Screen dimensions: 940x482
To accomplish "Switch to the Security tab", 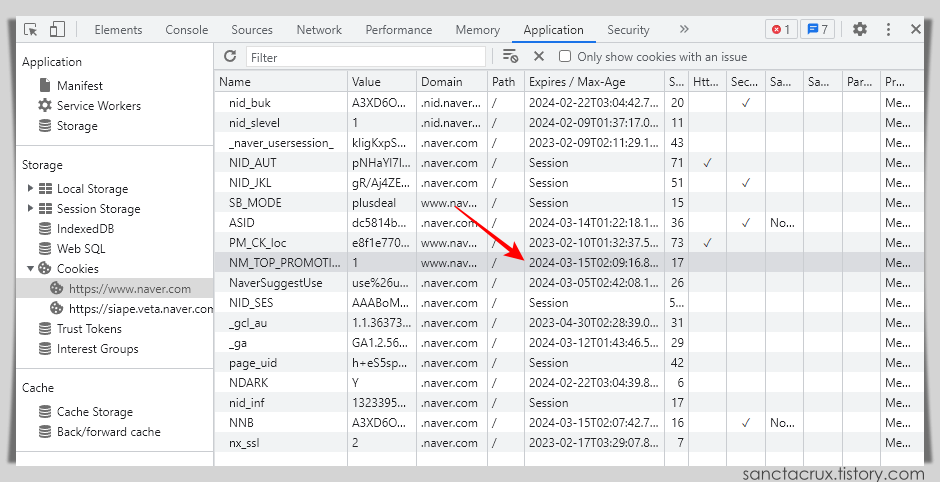I will pyautogui.click(x=628, y=29).
